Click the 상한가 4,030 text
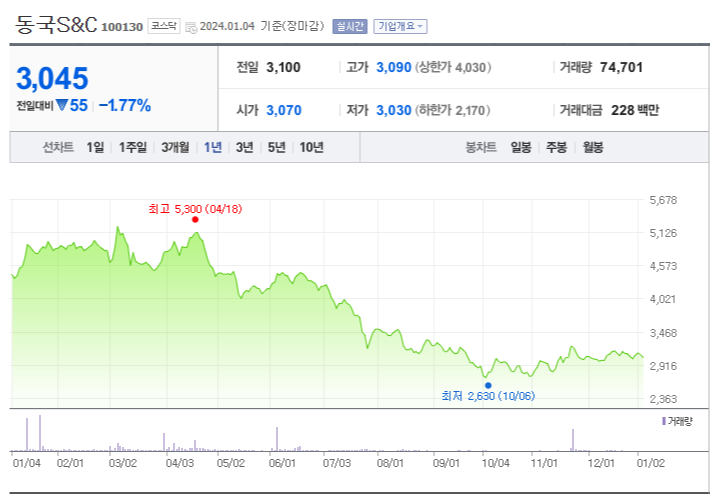 pyautogui.click(x=453, y=67)
